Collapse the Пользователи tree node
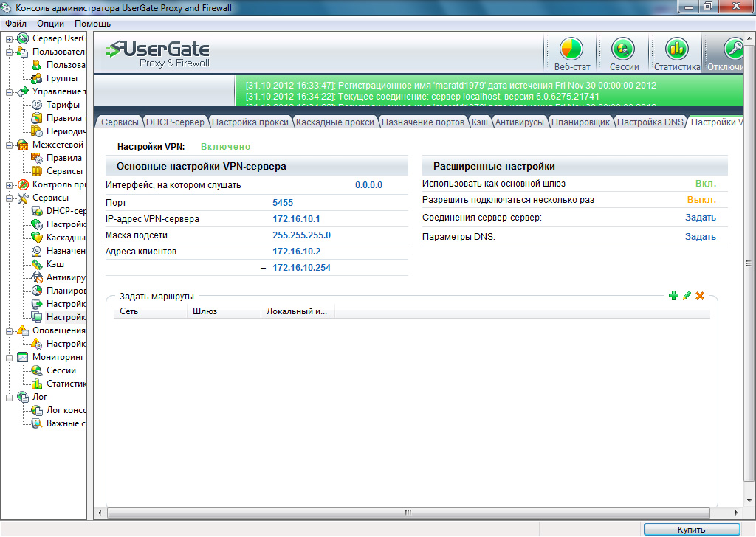Viewport: 756px width, 537px height. pyautogui.click(x=9, y=52)
